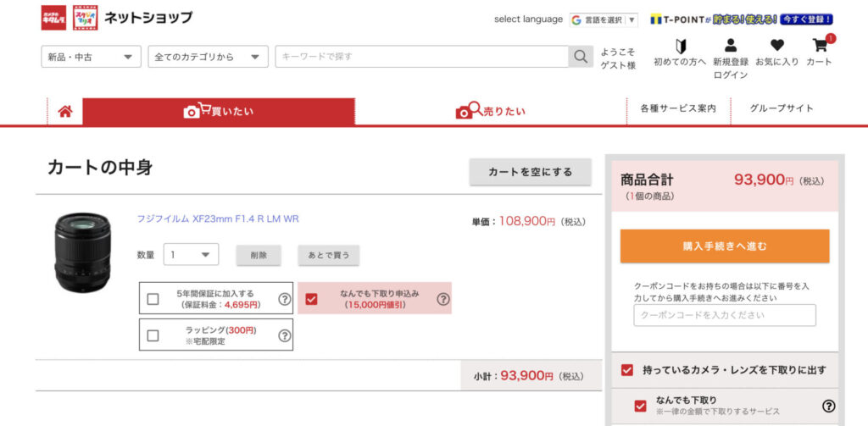
Task: Click the T-POINT registration banner
Action: (x=742, y=19)
